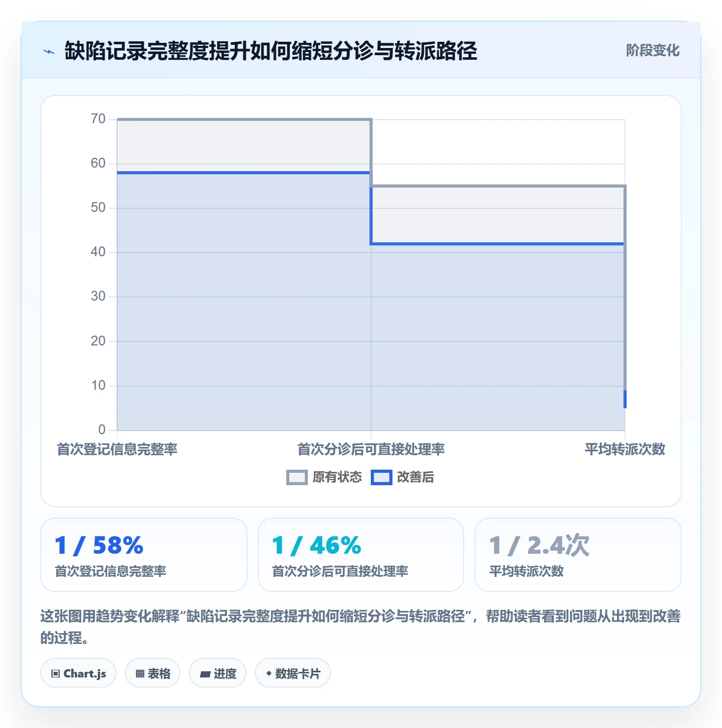The width and height of the screenshot is (722, 728).
Task: Click the Chart.js tag
Action: click(x=78, y=673)
